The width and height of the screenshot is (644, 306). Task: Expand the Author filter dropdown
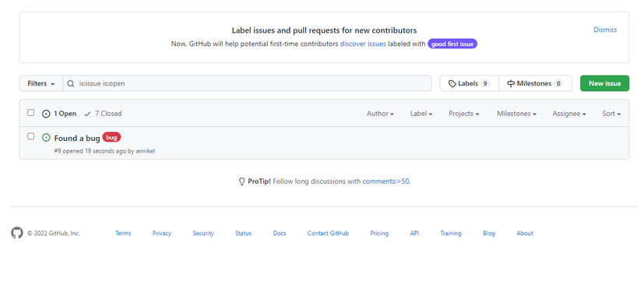pyautogui.click(x=380, y=114)
